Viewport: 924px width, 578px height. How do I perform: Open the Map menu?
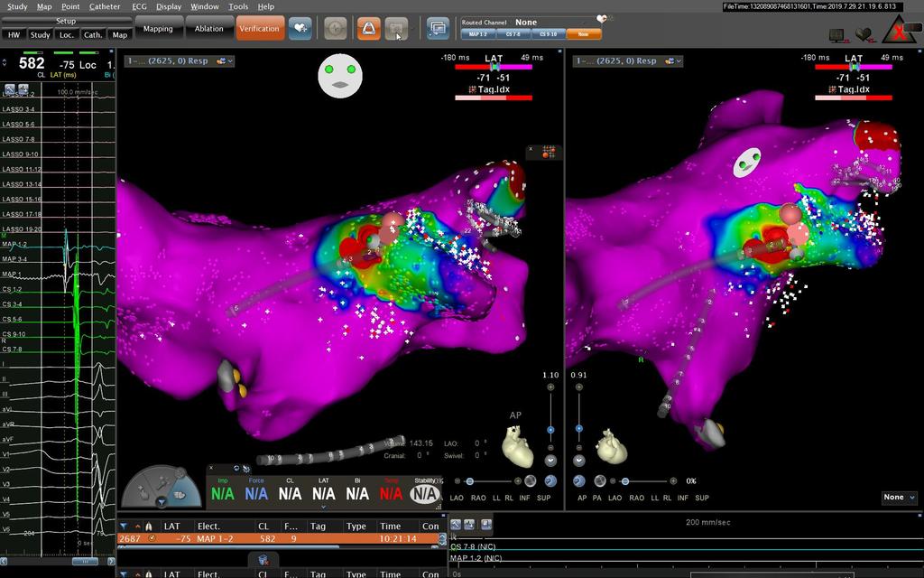(44, 6)
